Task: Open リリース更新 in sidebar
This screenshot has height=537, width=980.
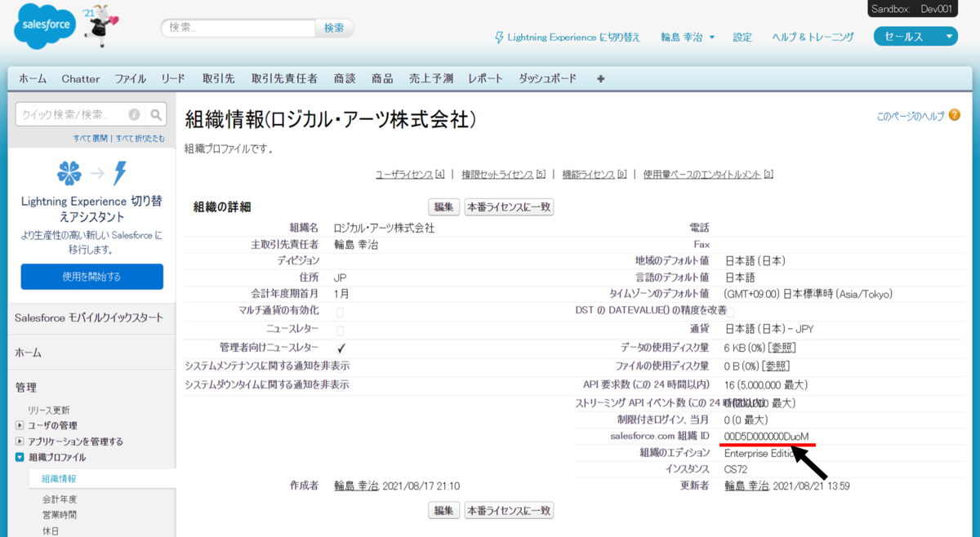Action: (x=49, y=410)
